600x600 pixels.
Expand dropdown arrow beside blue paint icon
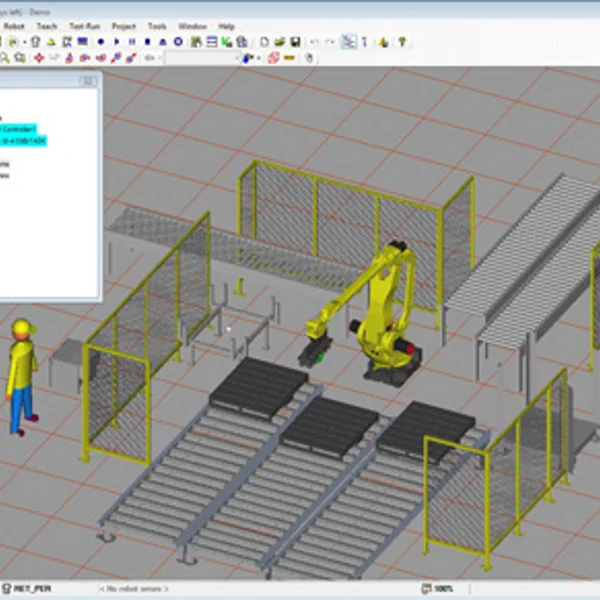pyautogui.click(x=259, y=58)
